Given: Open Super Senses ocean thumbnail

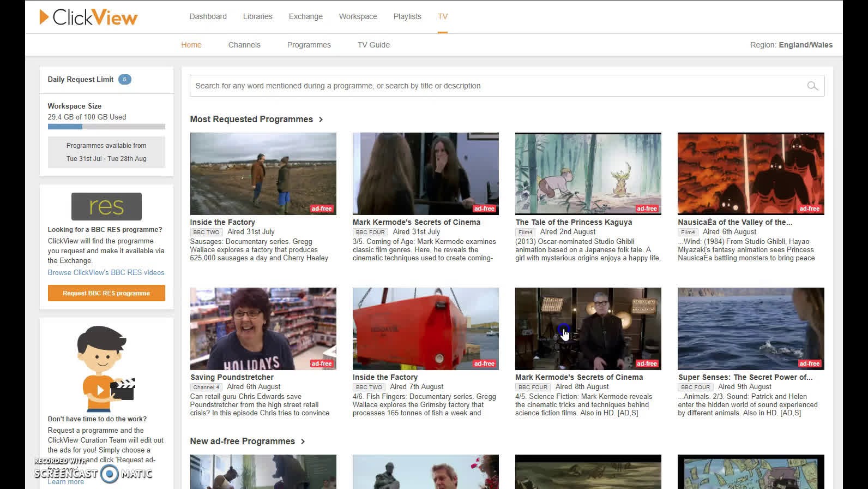Looking at the screenshot, I should [751, 329].
